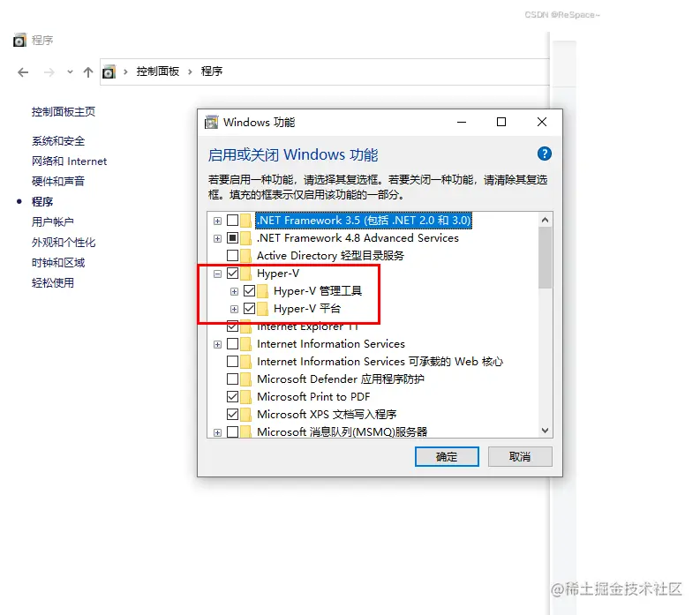Image resolution: width=700 pixels, height=615 pixels.
Task: Click the folder icon beside Microsoft Print to PDF
Action: [x=246, y=397]
